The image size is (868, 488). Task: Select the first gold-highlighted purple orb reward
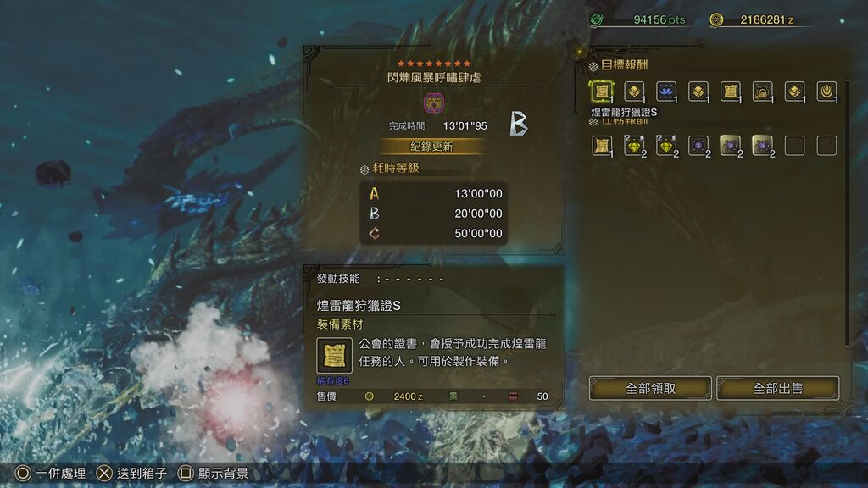click(730, 146)
